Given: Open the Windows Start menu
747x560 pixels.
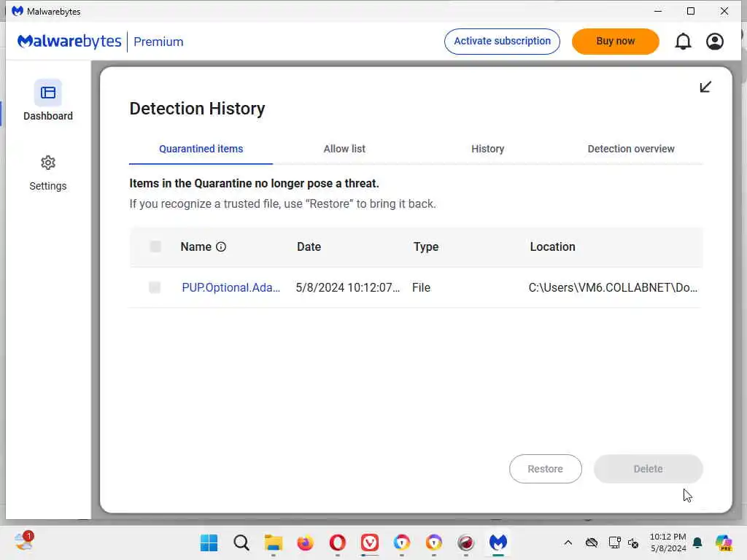Looking at the screenshot, I should [209, 542].
